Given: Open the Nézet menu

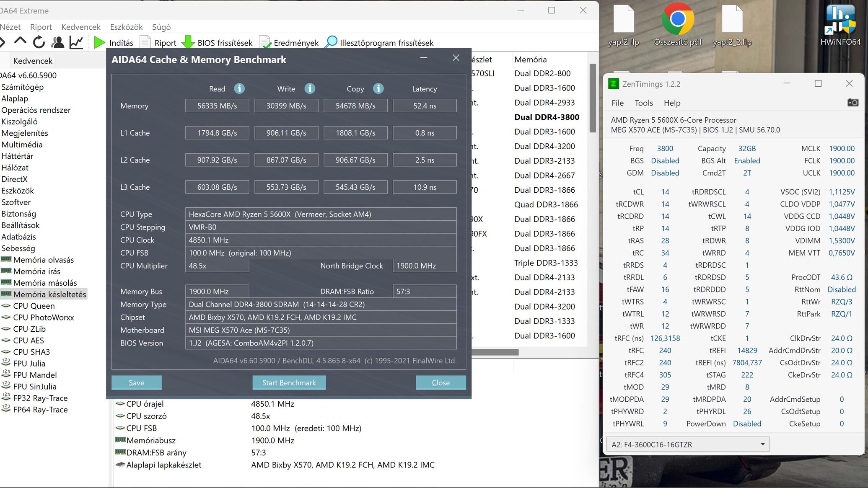Looking at the screenshot, I should (x=10, y=27).
